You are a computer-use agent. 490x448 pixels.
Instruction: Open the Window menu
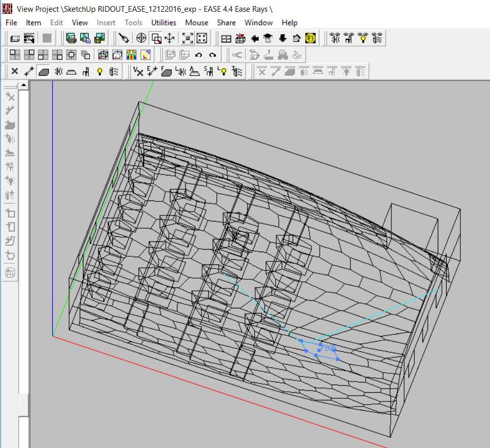point(258,23)
